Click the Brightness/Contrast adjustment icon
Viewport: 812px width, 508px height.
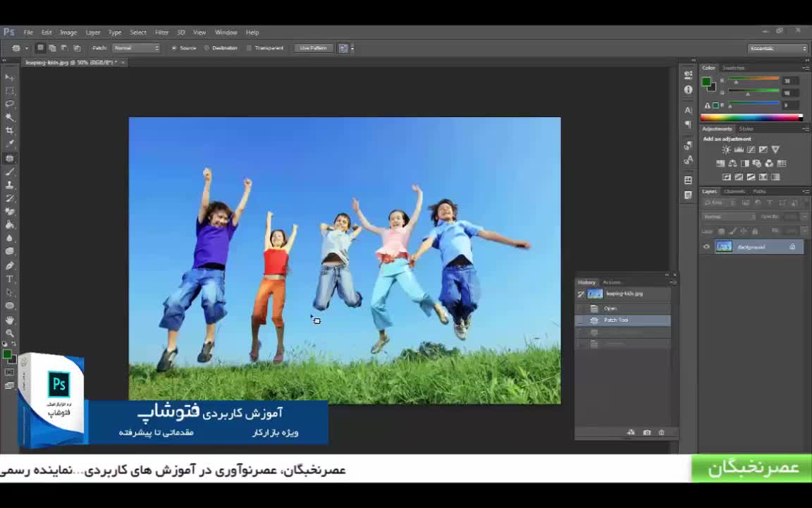726,150
